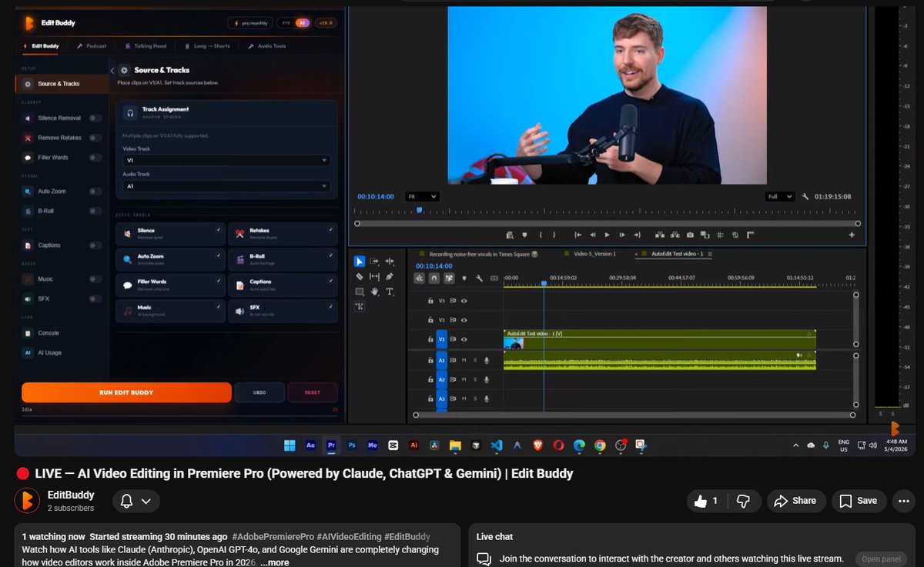Screen dimensions: 924x567
Task: Toggle V1 track eye visibility
Action: coord(464,339)
